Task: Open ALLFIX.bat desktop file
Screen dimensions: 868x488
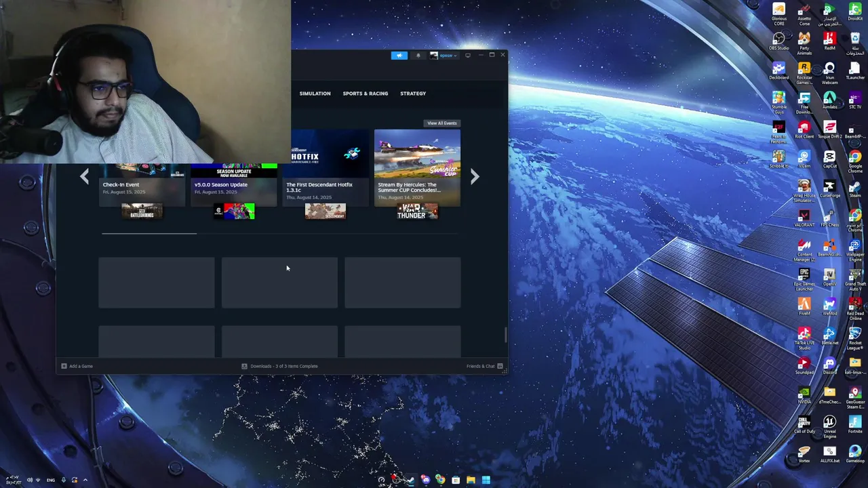Action: [x=829, y=453]
